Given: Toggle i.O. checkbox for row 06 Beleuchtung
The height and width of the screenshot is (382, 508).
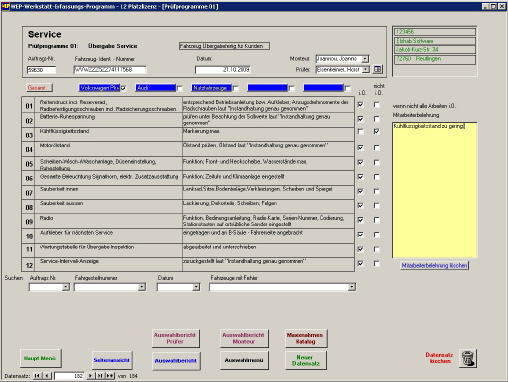Looking at the screenshot, I should pos(360,177).
